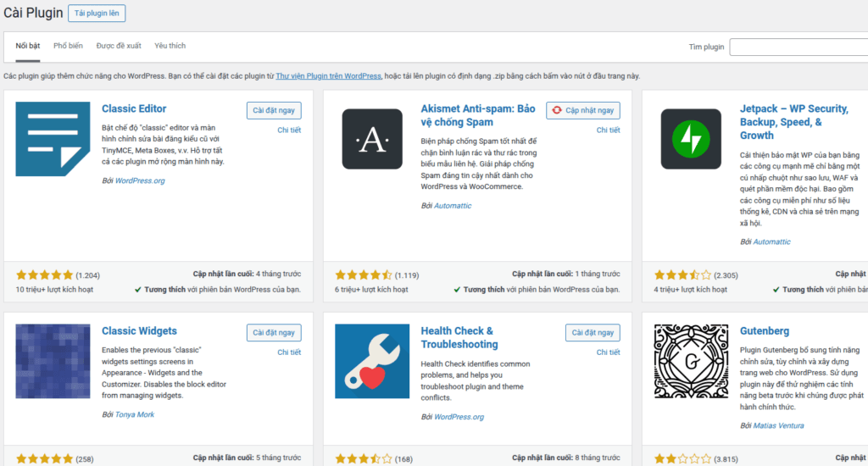
Task: Install Classic Editor with Cài đặt ngay
Action: pos(274,110)
